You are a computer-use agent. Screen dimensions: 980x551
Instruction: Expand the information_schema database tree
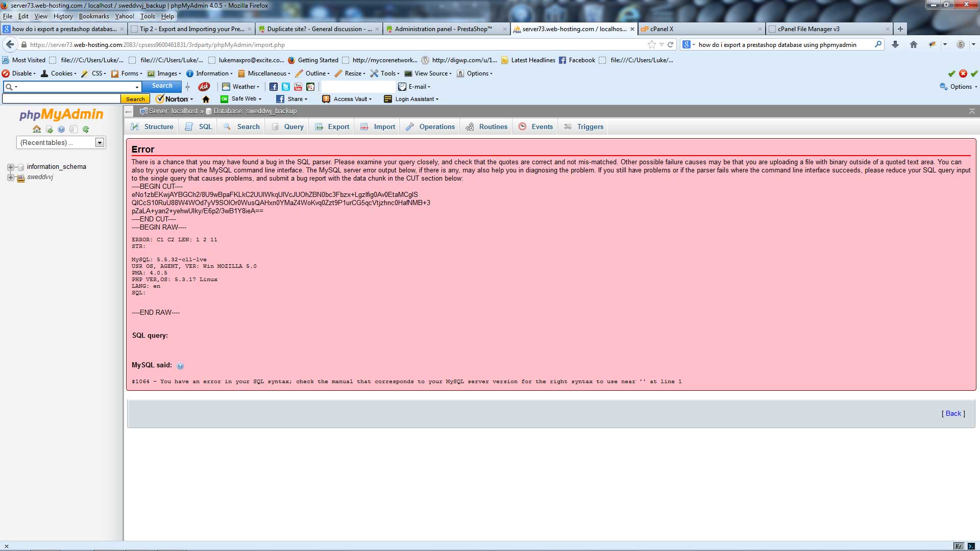pos(10,167)
